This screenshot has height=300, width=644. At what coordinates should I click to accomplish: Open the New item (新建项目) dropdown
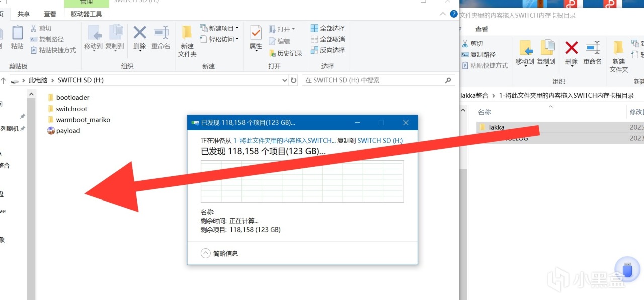coord(219,28)
